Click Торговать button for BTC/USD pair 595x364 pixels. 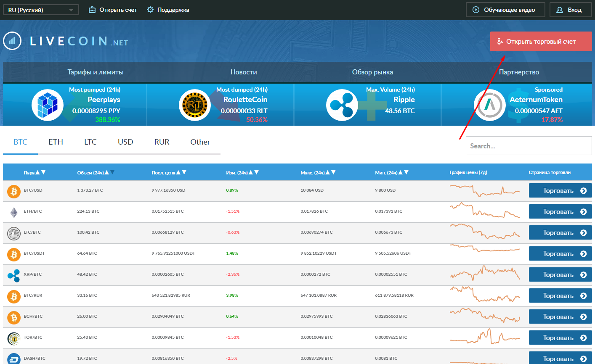point(560,191)
